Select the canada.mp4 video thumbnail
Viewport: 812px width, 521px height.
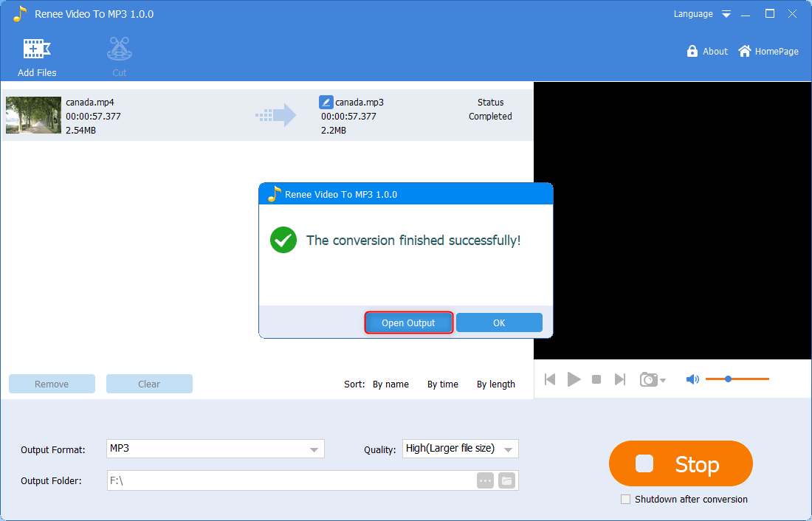(33, 115)
